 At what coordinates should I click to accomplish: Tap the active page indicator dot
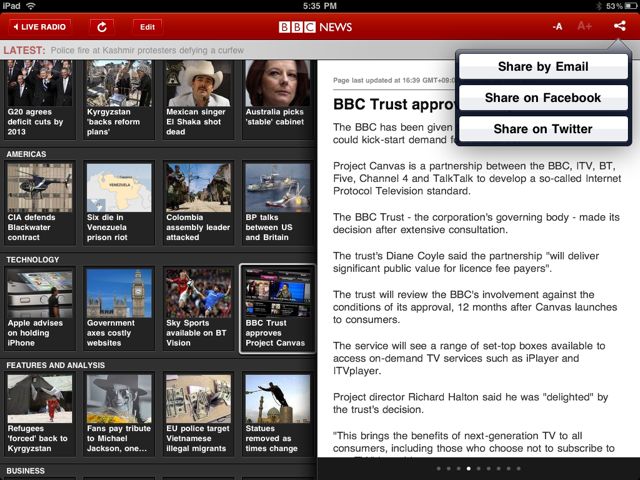(469, 469)
